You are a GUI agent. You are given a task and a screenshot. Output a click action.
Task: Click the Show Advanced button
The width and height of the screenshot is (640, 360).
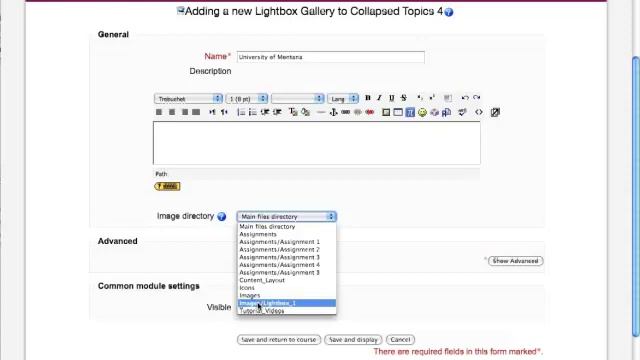click(x=516, y=261)
